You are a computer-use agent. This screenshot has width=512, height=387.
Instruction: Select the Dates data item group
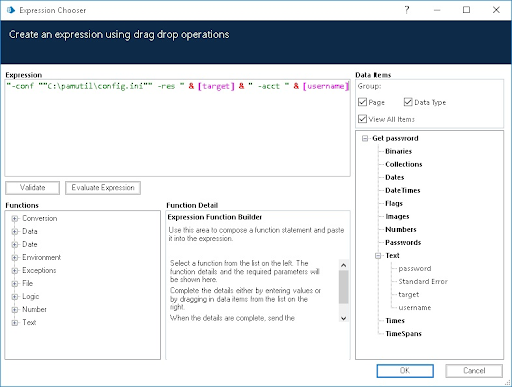(x=395, y=177)
